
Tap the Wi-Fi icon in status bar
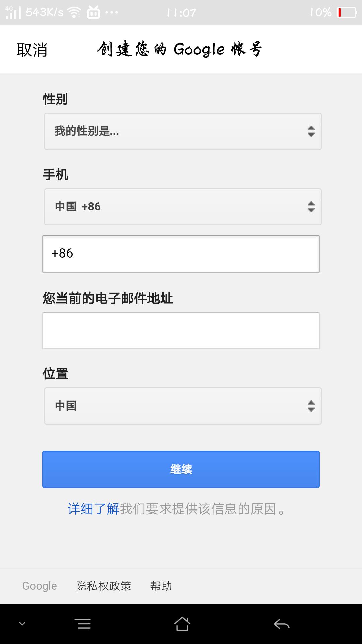pyautogui.click(x=74, y=12)
